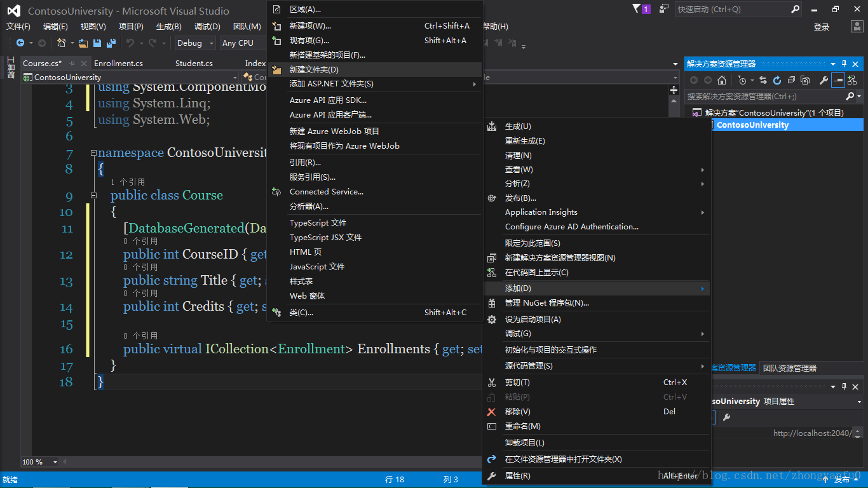
Task: Select 新建文件夹(D) in the Add submenu
Action: 375,69
